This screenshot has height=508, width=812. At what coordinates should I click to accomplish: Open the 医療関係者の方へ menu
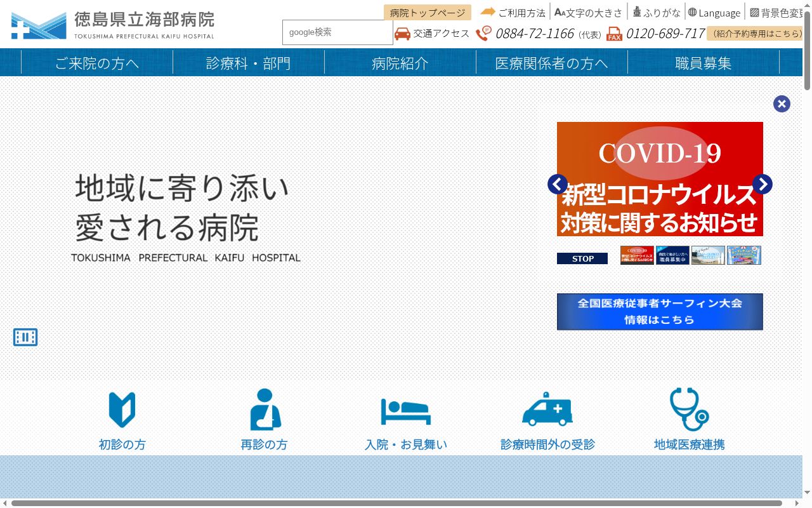click(x=552, y=63)
